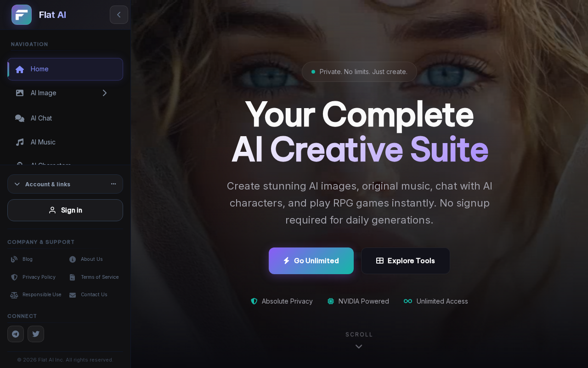Click the '© 2026 Flat AI Inc.' copyright text
Image resolution: width=588 pixels, height=368 pixels.
pyautogui.click(x=65, y=360)
